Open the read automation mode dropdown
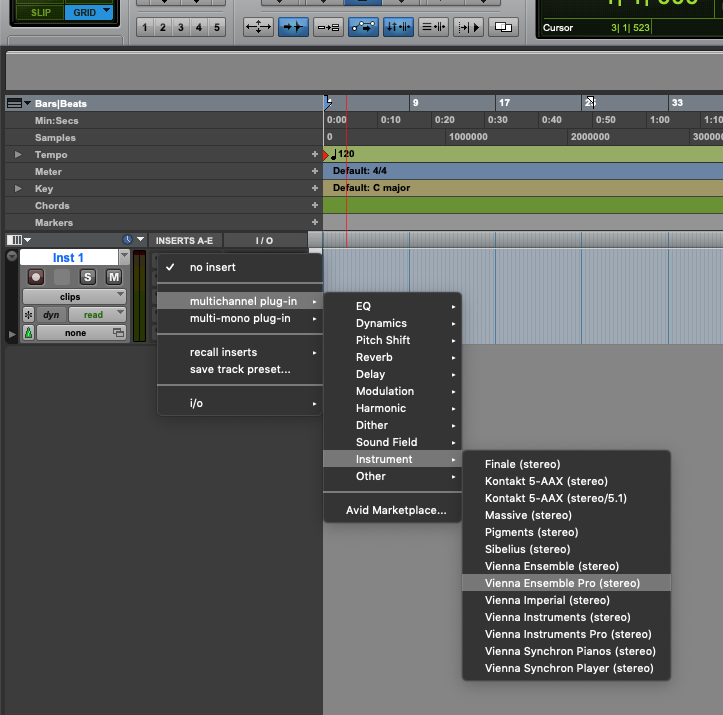This screenshot has height=715, width=723. click(x=97, y=315)
